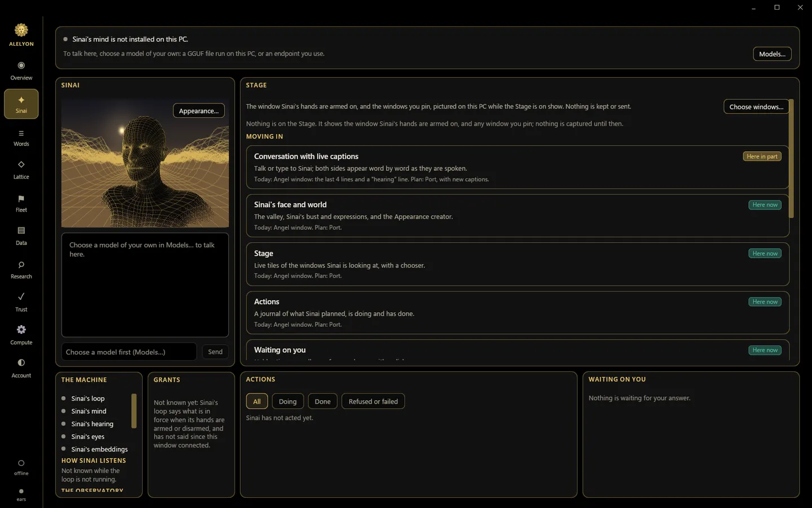
Task: Filter actions by All
Action: click(x=257, y=401)
